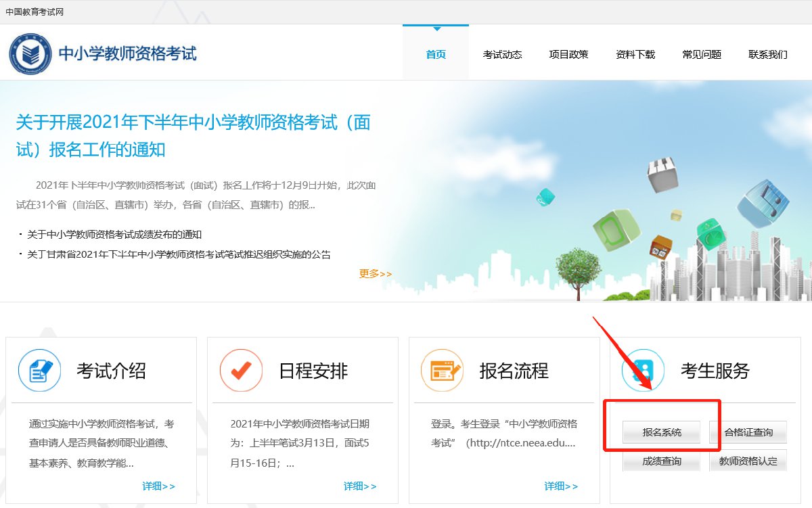
Task: Open 资料下载 from the top navigation
Action: tap(635, 55)
